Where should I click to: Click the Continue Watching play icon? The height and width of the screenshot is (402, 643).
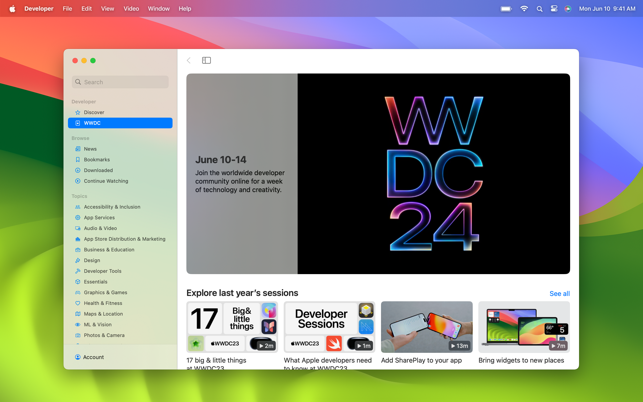(x=78, y=181)
